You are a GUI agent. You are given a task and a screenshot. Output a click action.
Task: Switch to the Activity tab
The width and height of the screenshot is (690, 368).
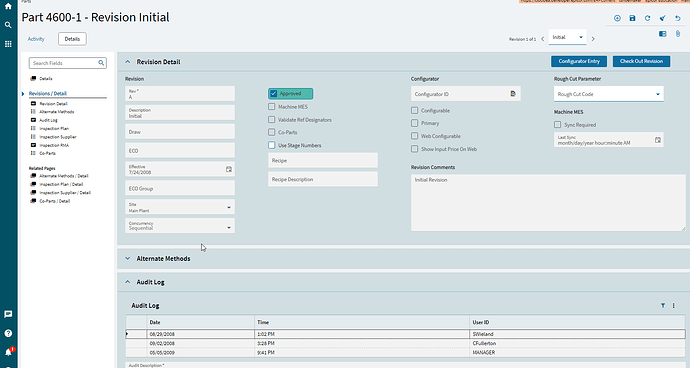[x=36, y=39]
